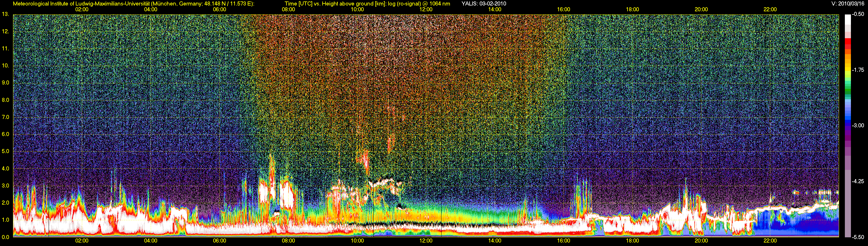
Task: Click the 06:00 label on the bottom time axis
Action: click(x=219, y=241)
